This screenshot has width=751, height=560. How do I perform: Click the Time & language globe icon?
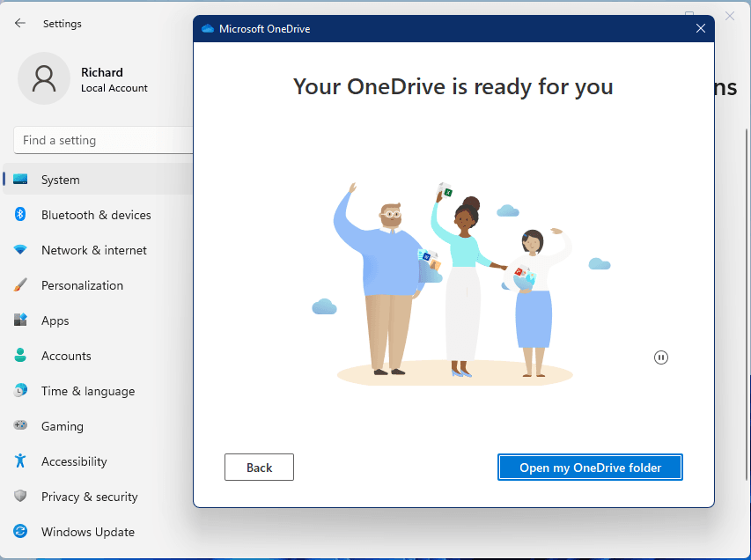[x=20, y=390]
